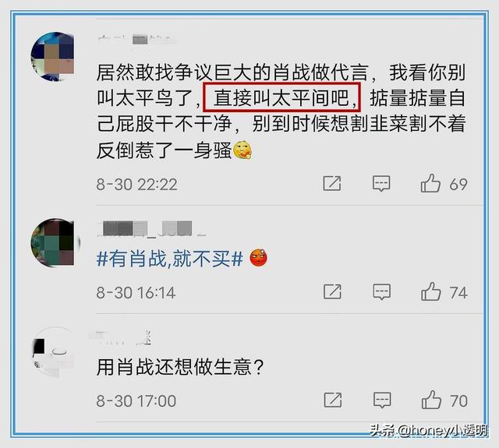Click the angry red emoji after the hashtag
The image size is (499, 448).
point(258,258)
